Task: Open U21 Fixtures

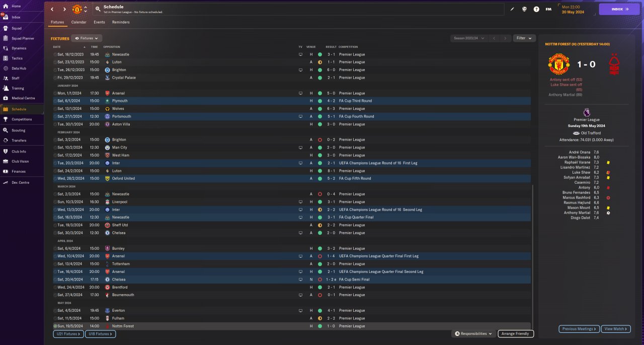Action: pyautogui.click(x=68, y=334)
